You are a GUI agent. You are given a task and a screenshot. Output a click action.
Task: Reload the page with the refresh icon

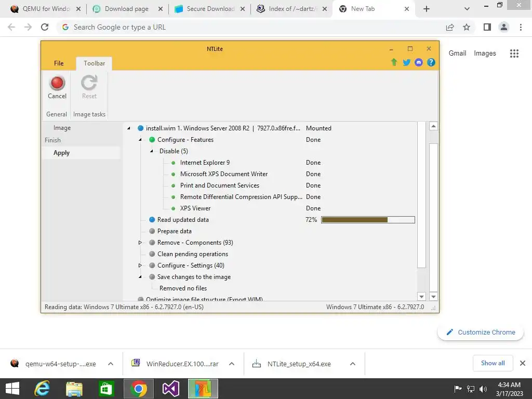click(45, 27)
